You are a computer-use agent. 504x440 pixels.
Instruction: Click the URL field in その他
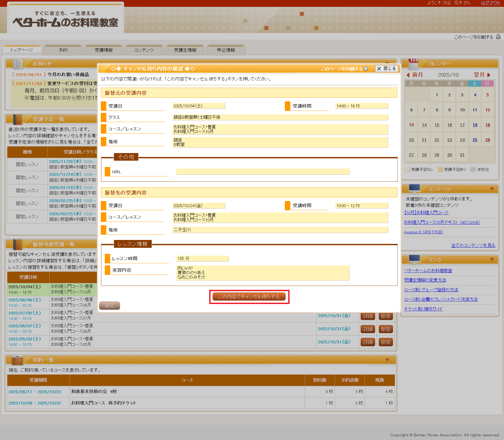point(262,172)
